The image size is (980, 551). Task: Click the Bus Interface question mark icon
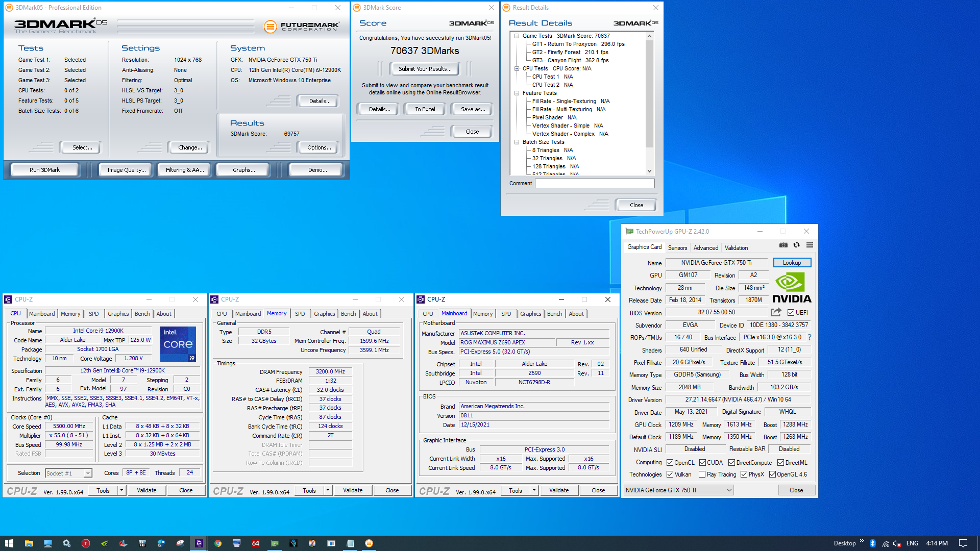(810, 337)
